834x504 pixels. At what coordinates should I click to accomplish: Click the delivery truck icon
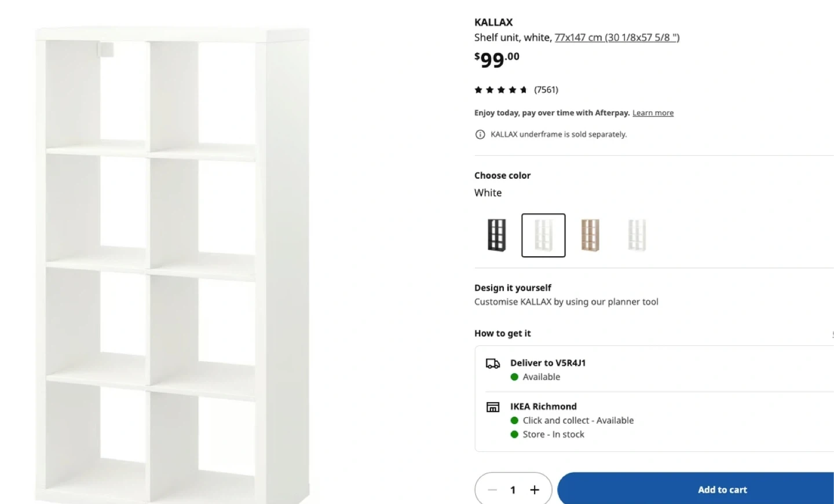point(493,363)
